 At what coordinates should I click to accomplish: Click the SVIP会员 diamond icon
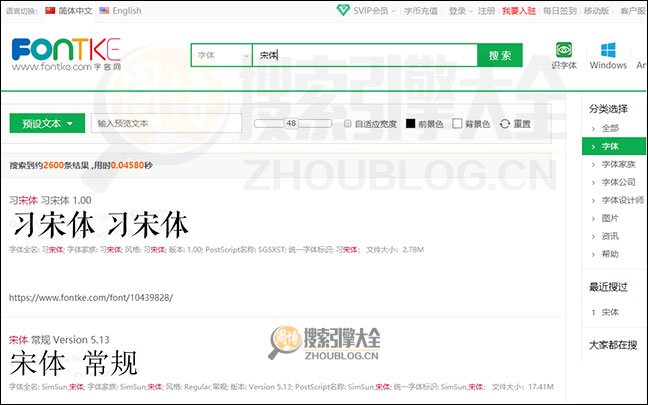[x=343, y=11]
